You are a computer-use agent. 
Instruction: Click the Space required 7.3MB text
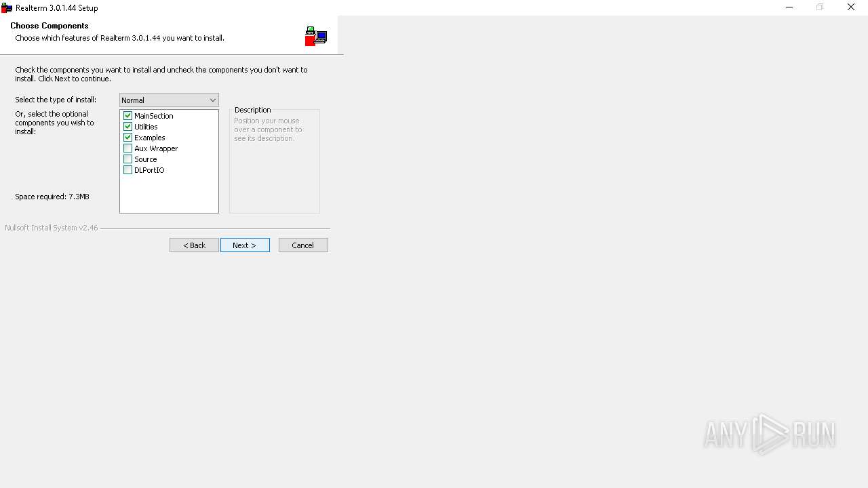click(52, 197)
